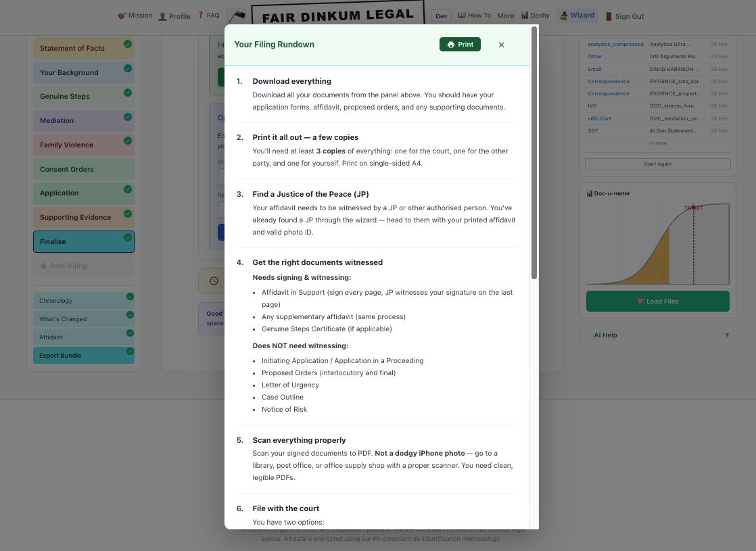Close the Your Filing Rundown dialog
The height and width of the screenshot is (551, 756).
(x=502, y=45)
